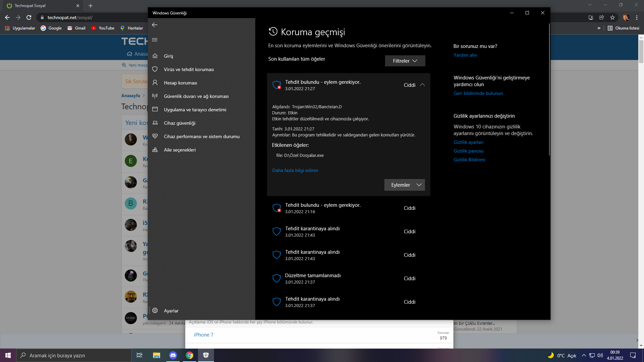Open Daha fazla bilgi edinin link
Image resolution: width=644 pixels, height=362 pixels.
pyautogui.click(x=295, y=170)
